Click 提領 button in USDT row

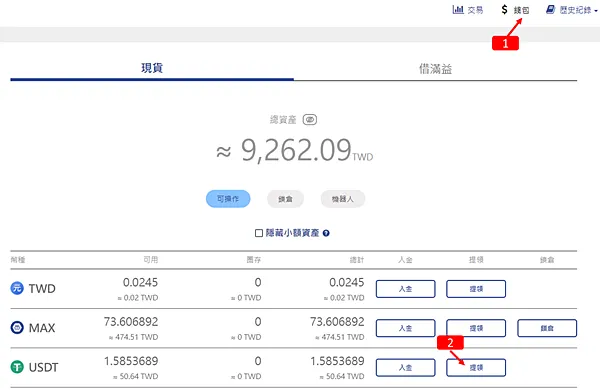pos(476,368)
